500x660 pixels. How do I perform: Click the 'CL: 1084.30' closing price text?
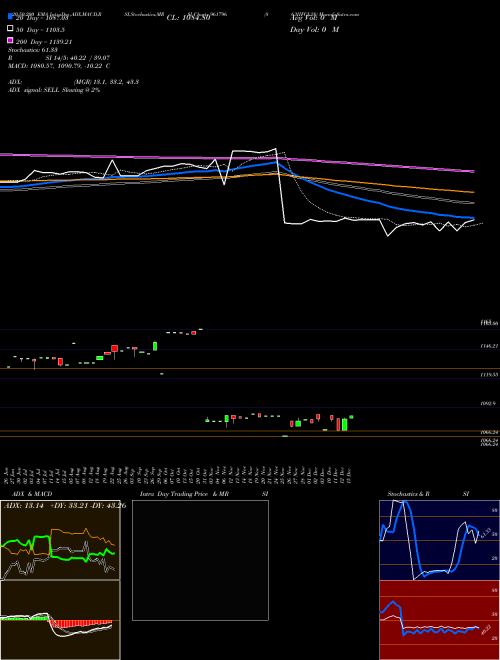(x=188, y=18)
